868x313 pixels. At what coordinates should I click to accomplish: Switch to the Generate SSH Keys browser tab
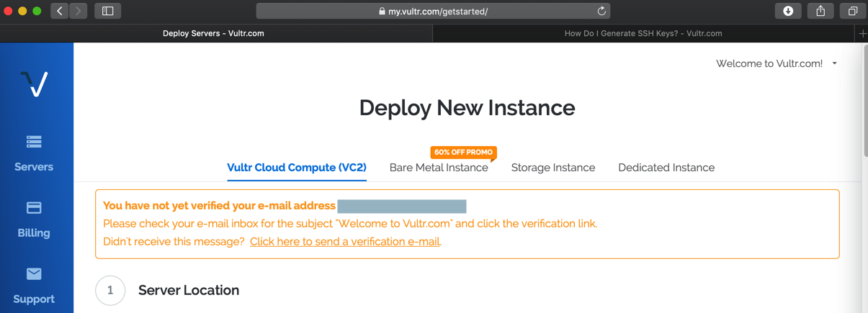tap(643, 33)
